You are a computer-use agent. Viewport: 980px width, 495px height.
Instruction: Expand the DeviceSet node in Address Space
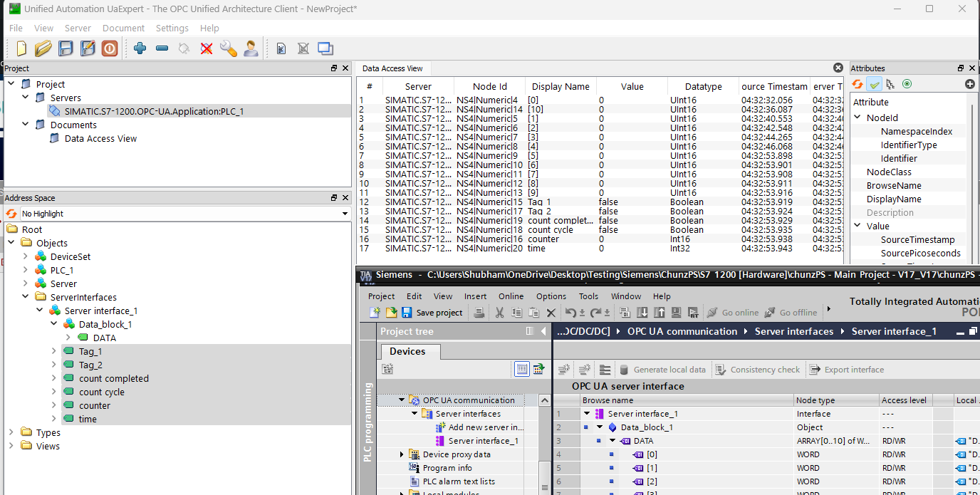[x=26, y=256]
